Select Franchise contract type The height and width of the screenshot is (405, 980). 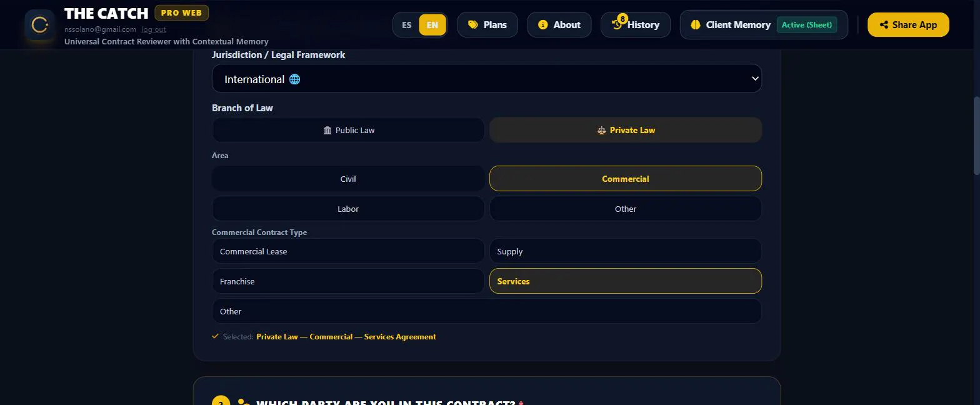(348, 281)
